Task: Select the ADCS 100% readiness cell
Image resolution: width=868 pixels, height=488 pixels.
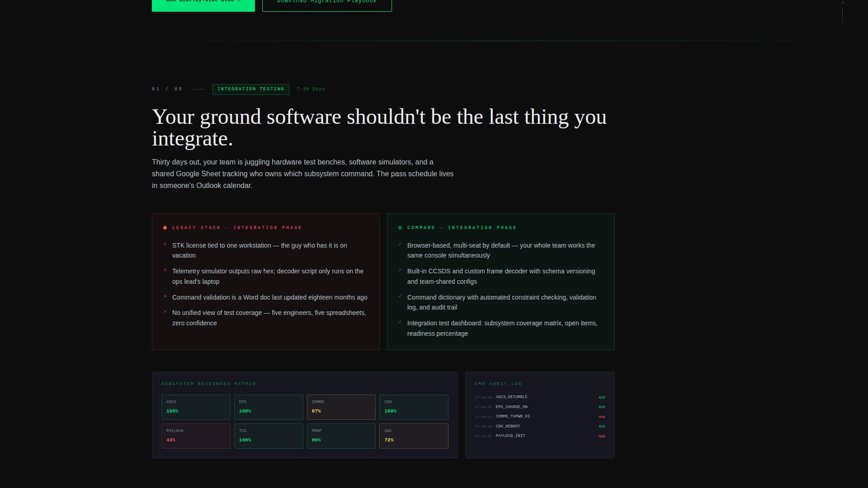Action: pos(196,407)
